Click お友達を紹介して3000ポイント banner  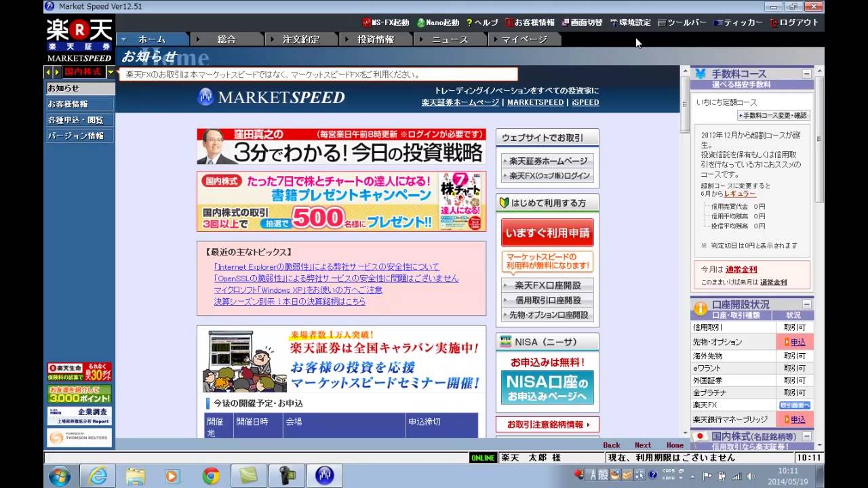(x=79, y=394)
